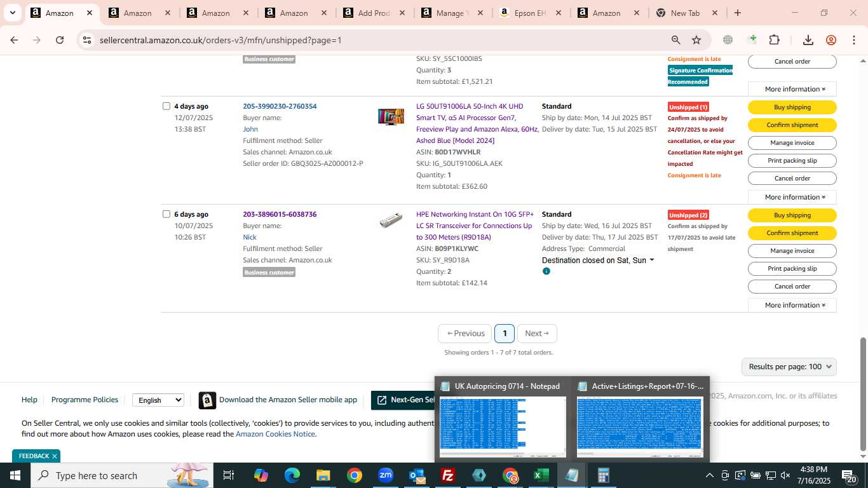
Task: Open Outlook from the taskbar
Action: [x=417, y=475]
